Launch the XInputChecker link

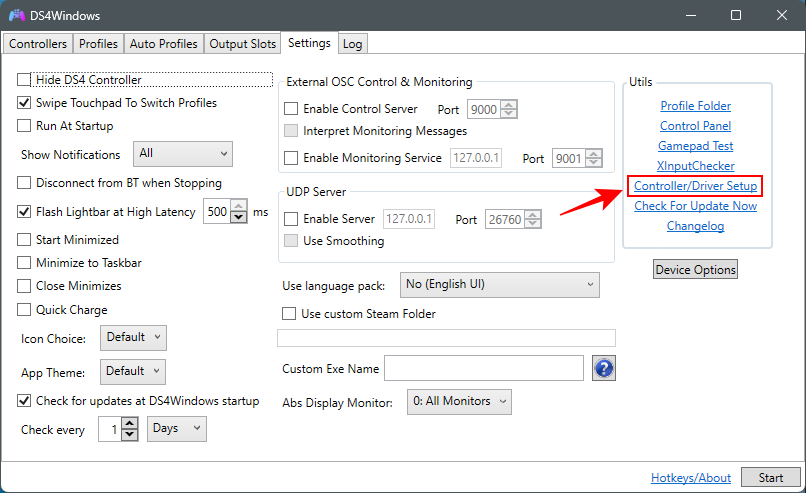click(x=695, y=166)
